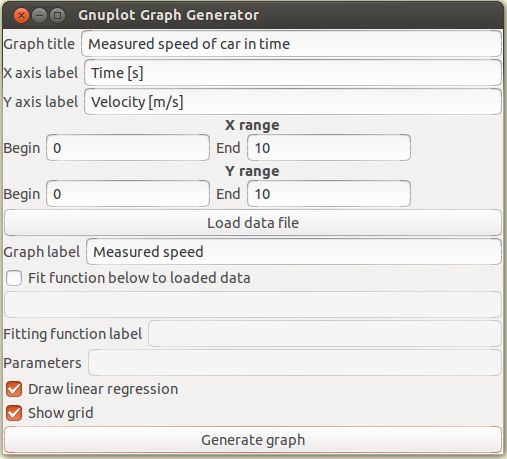Click the X range Begin field
Screen dimensions: 507x459
tap(128, 148)
